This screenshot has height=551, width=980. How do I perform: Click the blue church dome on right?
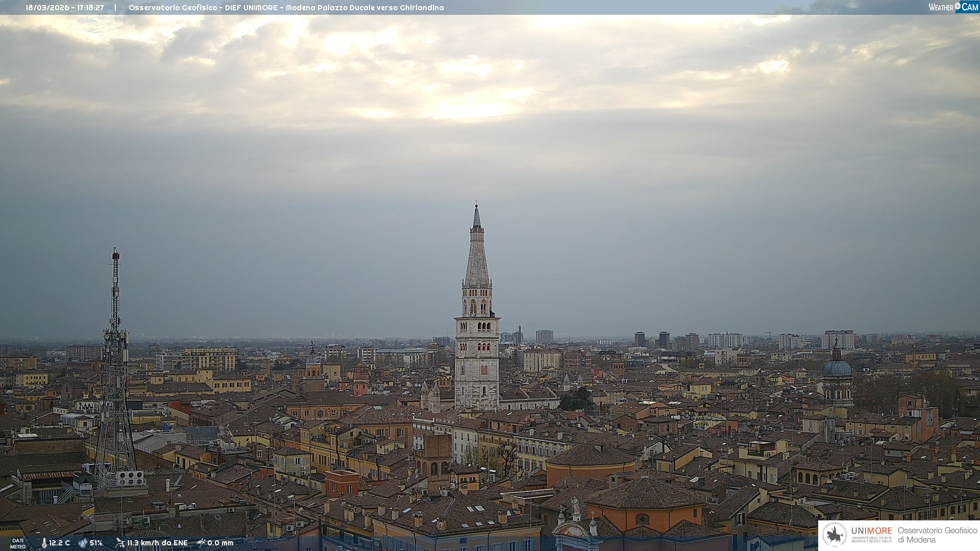(837, 368)
